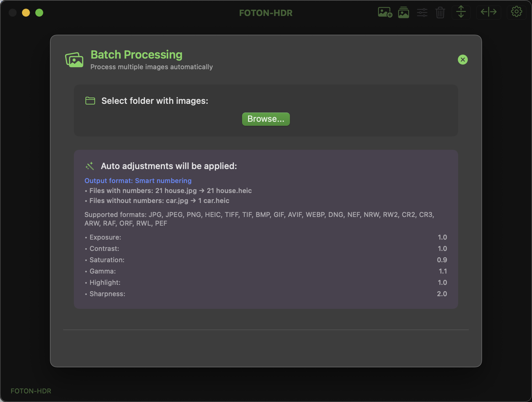The height and width of the screenshot is (402, 532).
Task: Click the add image icon in toolbar
Action: [385, 13]
